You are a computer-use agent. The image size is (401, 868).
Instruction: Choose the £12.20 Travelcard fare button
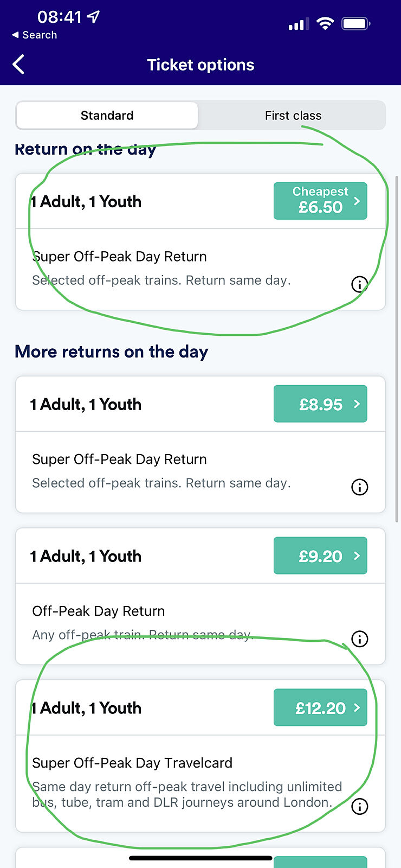320,708
